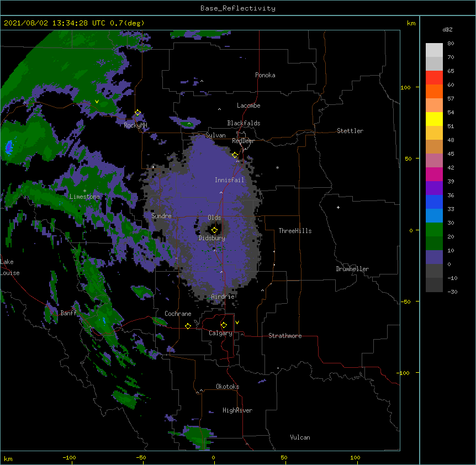Pick the blue 36 dBZ legend swatch

pyautogui.click(x=434, y=202)
